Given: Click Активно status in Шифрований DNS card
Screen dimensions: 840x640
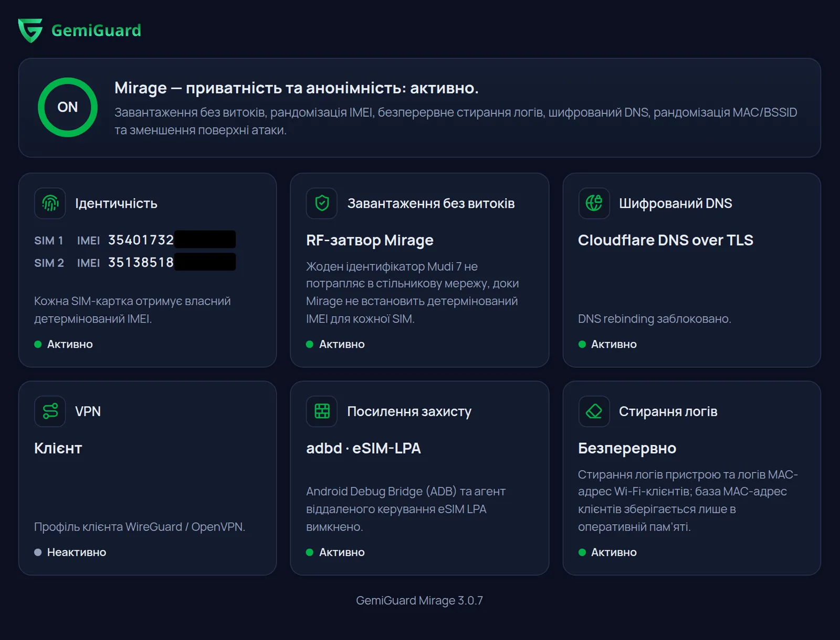Looking at the screenshot, I should pos(607,344).
